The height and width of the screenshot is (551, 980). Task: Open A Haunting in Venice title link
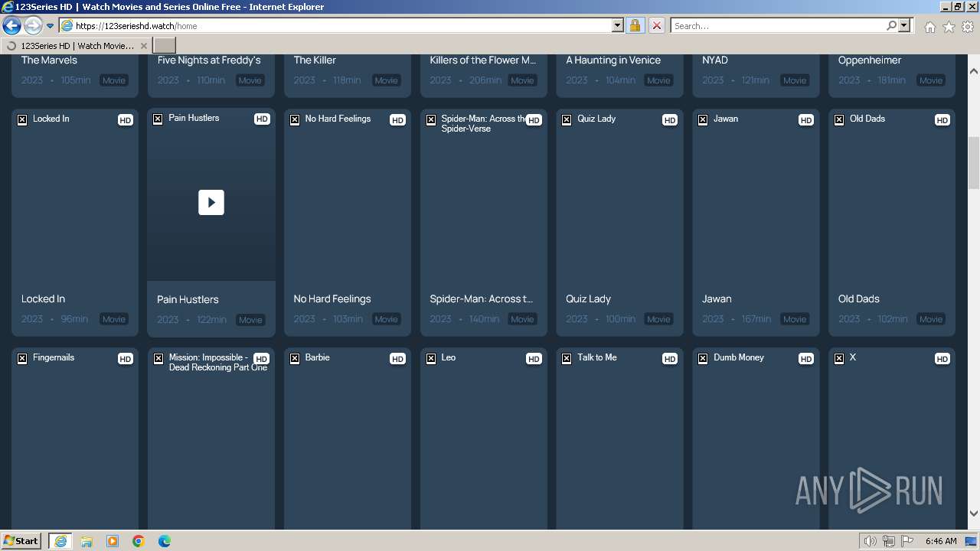(613, 60)
